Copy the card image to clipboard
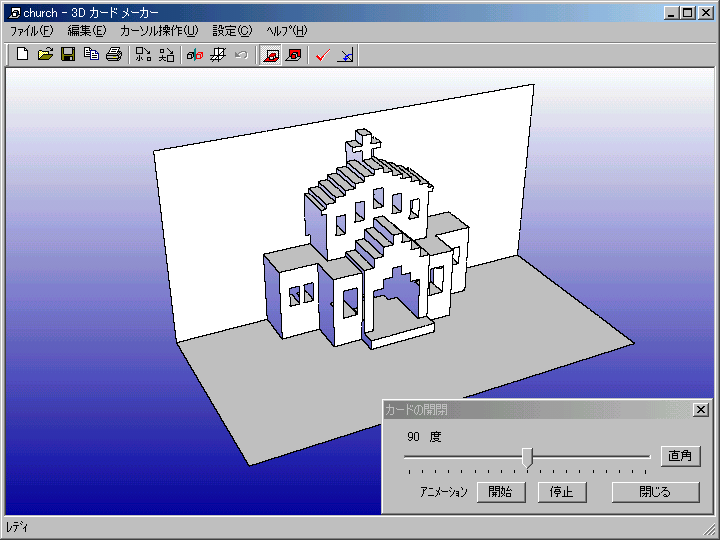The image size is (720, 540). click(x=91, y=55)
